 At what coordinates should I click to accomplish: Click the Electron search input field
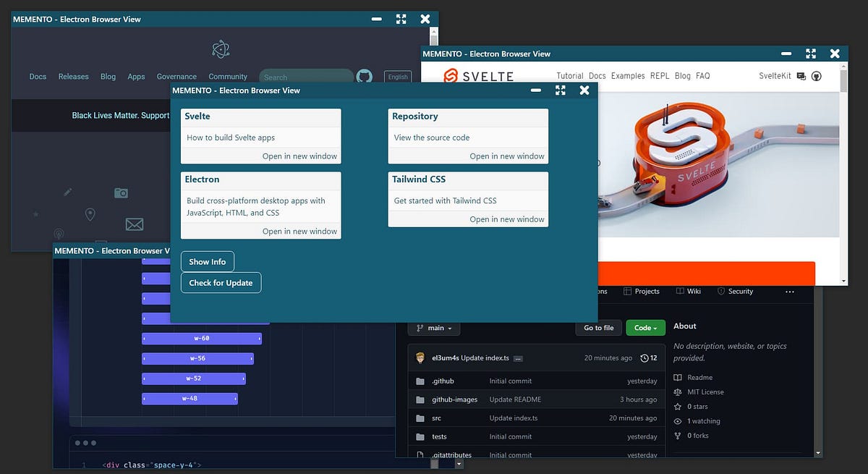(x=306, y=76)
